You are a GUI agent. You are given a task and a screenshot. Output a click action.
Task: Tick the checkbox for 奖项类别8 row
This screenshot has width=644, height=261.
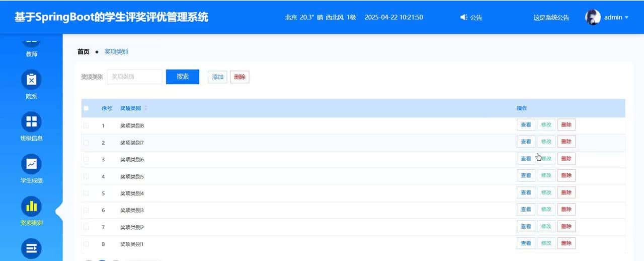[x=86, y=125]
